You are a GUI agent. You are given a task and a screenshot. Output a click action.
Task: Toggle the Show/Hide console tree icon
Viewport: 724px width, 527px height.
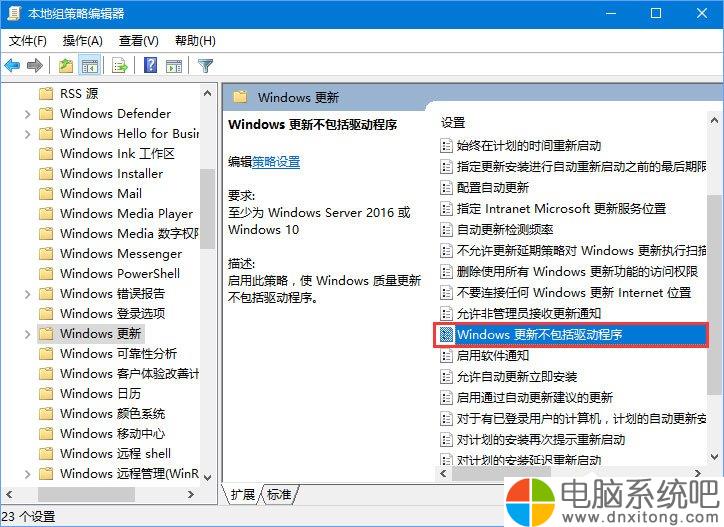pyautogui.click(x=90, y=66)
